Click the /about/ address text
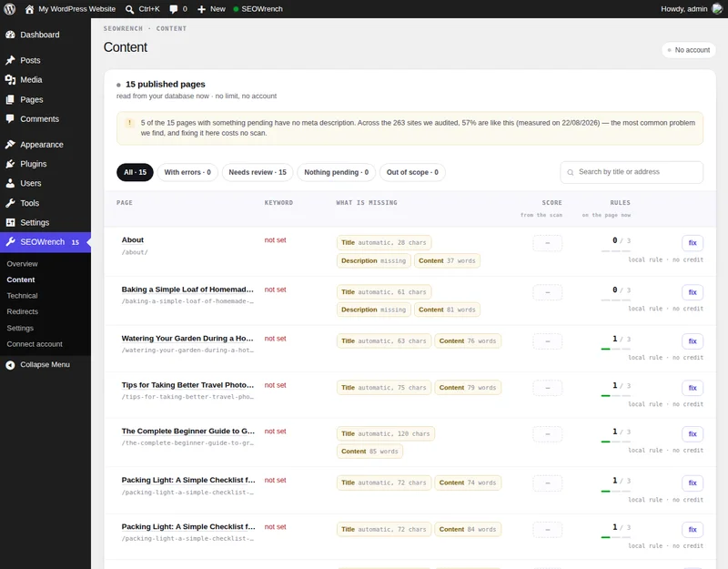 135,252
